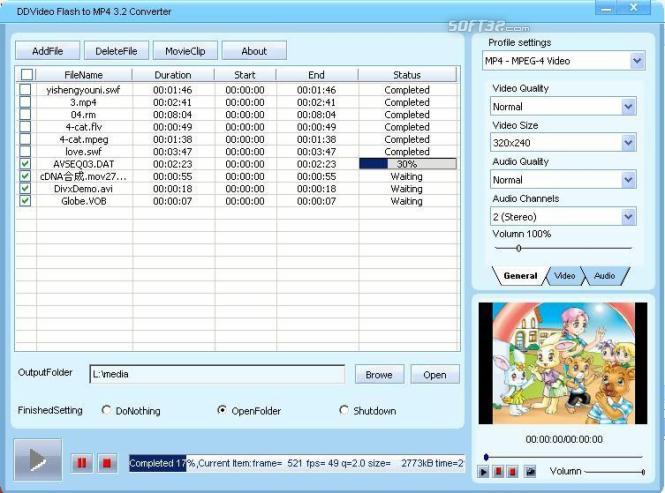Select the DivxDemo.avi file name
The image size is (665, 493).
tap(83, 189)
